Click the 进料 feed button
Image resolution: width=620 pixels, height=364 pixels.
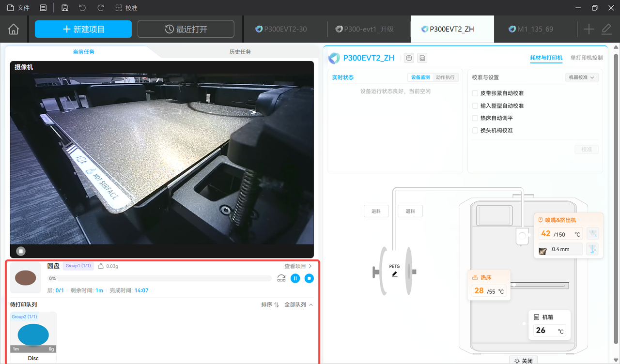coord(376,211)
